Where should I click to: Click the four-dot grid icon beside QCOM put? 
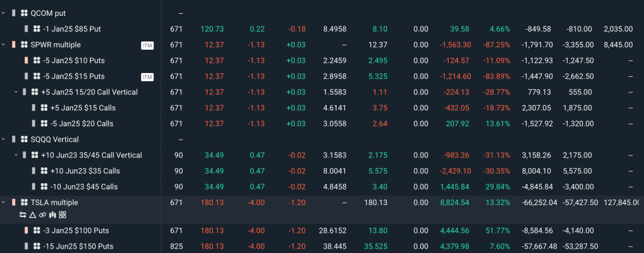pyautogui.click(x=24, y=13)
